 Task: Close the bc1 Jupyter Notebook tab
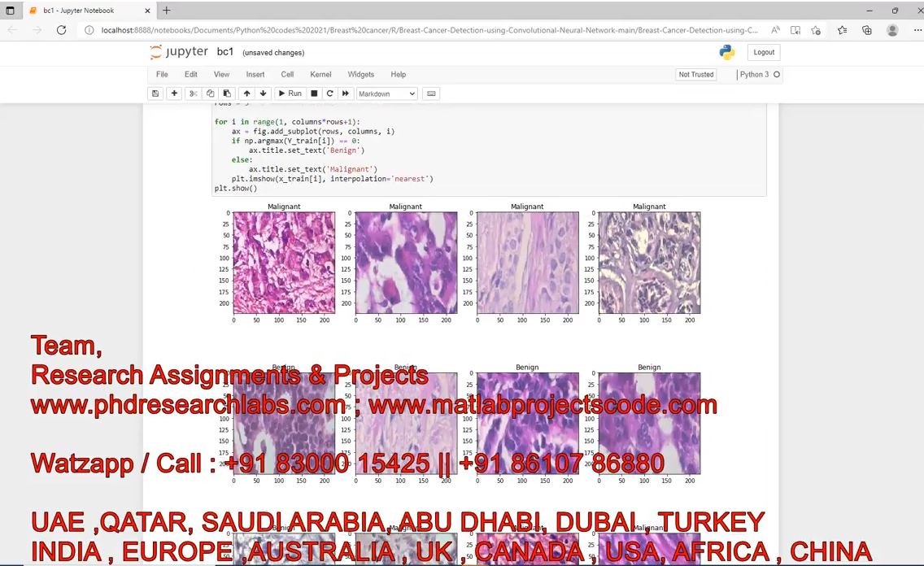coord(147,11)
